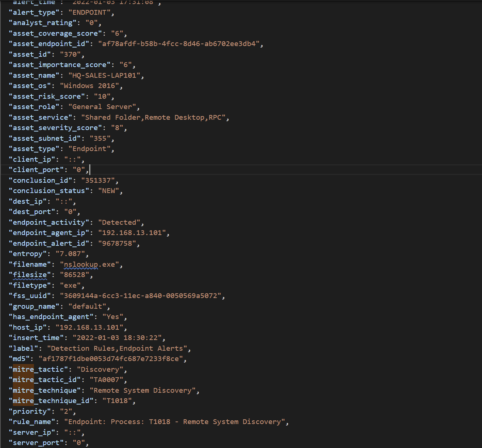The image size is (482, 448).
Task: Click the asset_subnet_id value "355"
Action: click(100, 139)
